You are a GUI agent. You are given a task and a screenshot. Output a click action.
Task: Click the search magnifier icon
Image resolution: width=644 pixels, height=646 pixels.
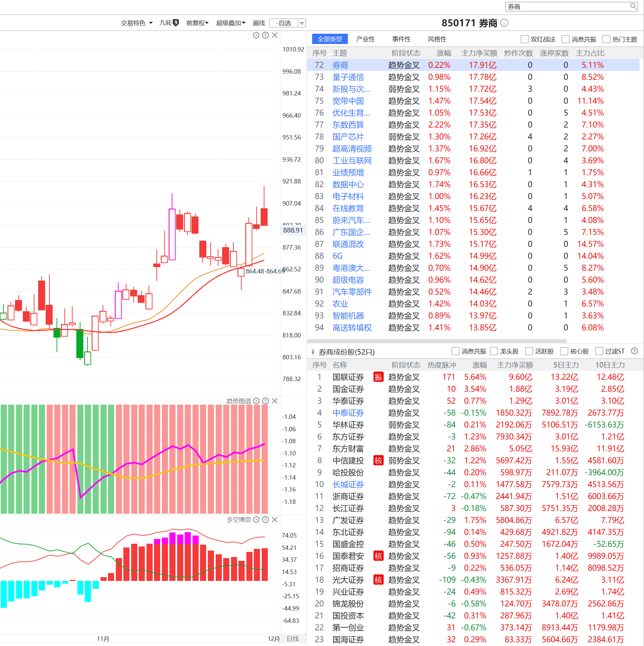(x=633, y=6)
